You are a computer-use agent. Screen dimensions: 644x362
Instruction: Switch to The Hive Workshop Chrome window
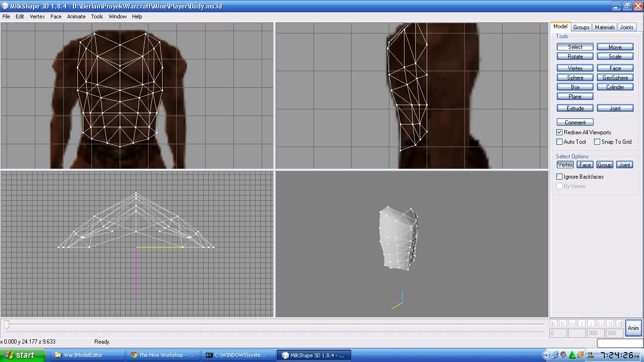(163, 355)
